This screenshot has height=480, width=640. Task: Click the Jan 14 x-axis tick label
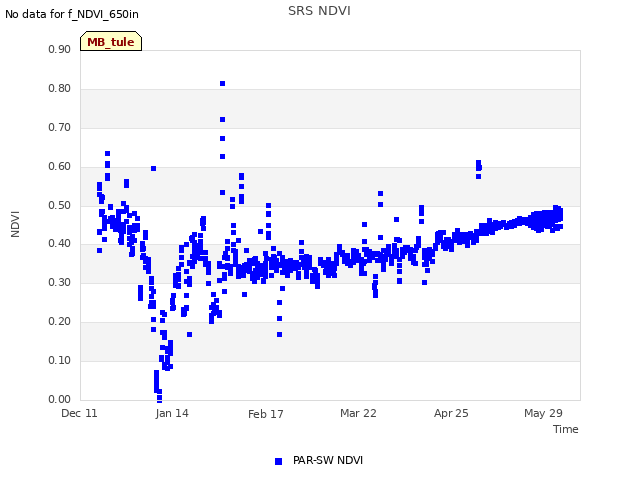(172, 413)
